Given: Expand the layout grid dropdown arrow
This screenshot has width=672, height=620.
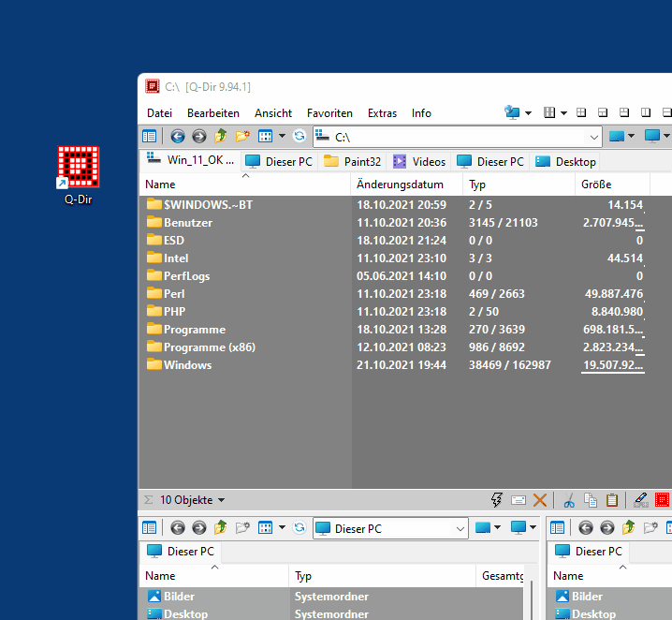Looking at the screenshot, I should [564, 113].
